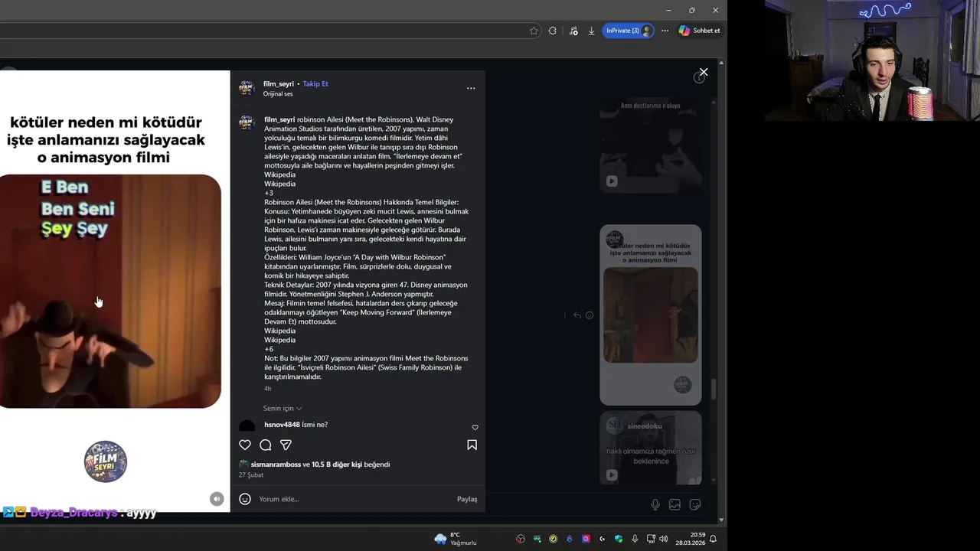Click the chat conversation info icon

pyautogui.click(x=698, y=78)
